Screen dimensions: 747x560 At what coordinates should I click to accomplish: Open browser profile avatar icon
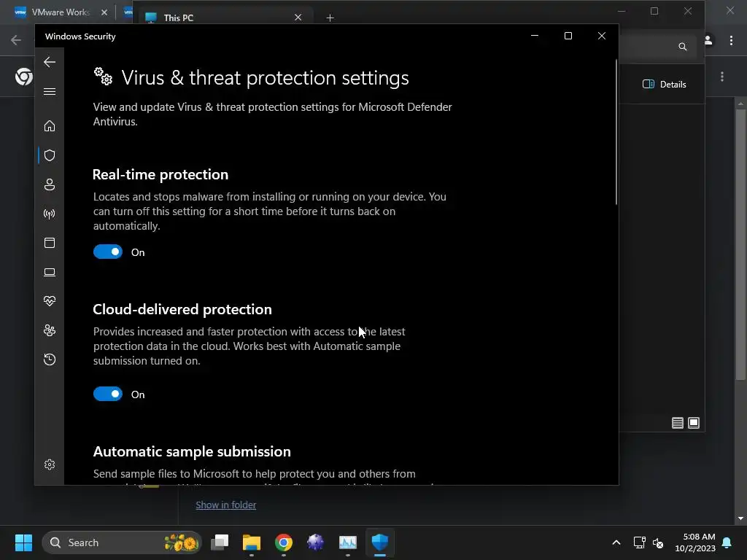[x=708, y=41]
